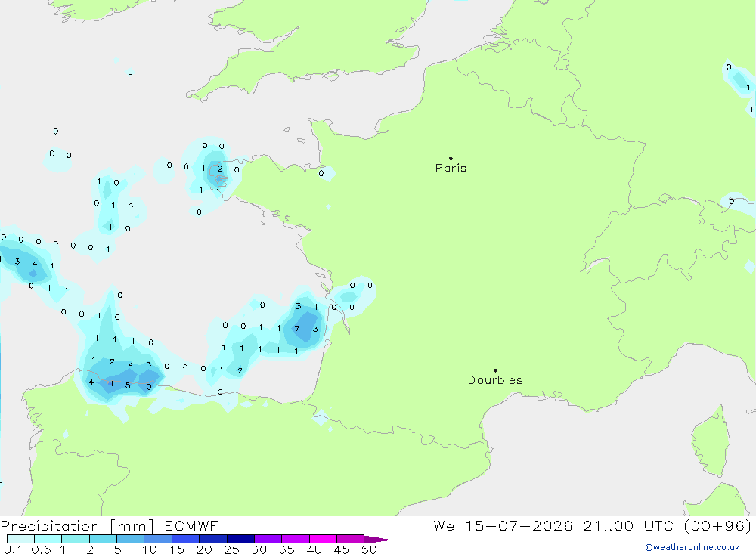This screenshot has width=756, height=554.
Task: Select the Paris marker dot
Action: [x=451, y=158]
